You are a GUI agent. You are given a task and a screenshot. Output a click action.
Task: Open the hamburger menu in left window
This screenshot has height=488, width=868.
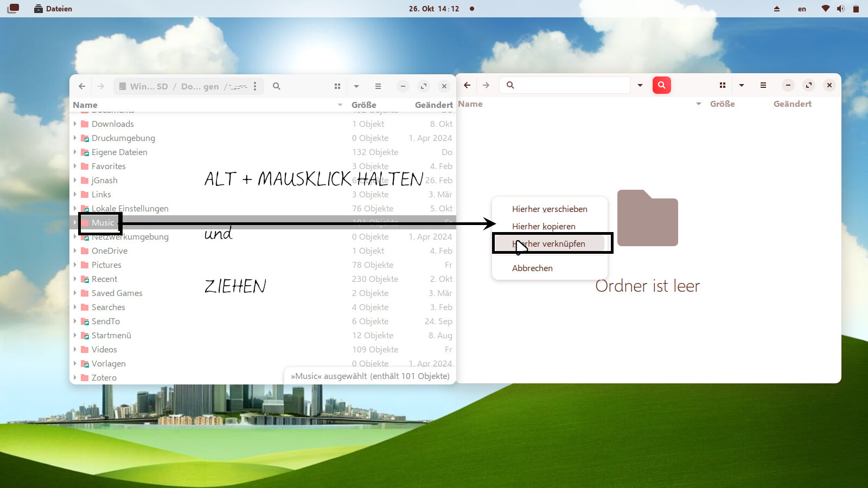pos(378,86)
